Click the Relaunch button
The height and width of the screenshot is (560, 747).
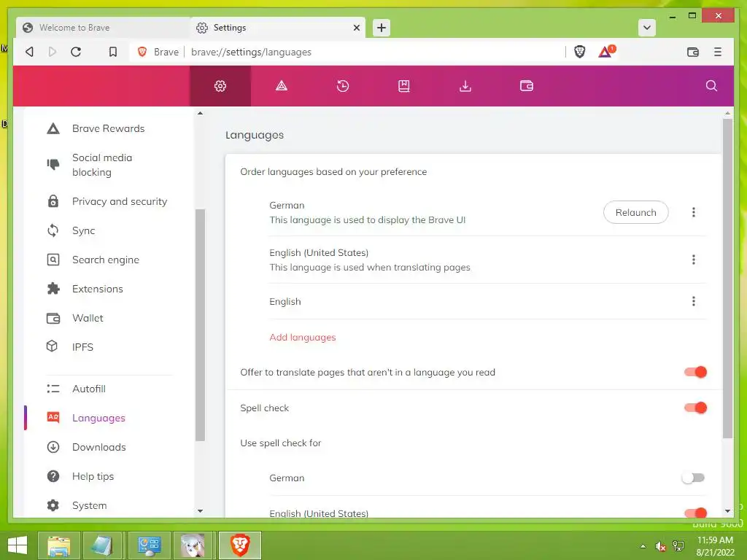tap(635, 212)
